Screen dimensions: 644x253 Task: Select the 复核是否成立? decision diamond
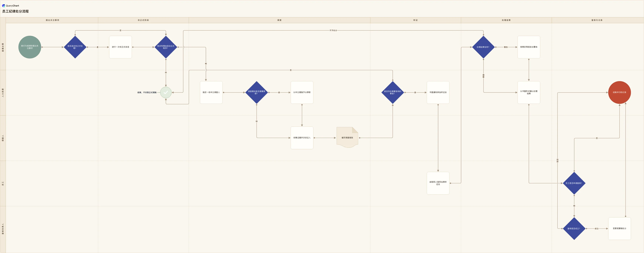[x=574, y=229]
